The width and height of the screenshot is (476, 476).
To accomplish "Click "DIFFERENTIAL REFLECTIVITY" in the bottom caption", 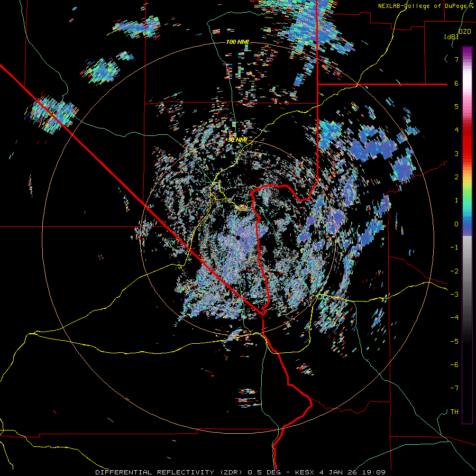I will point(155,472).
